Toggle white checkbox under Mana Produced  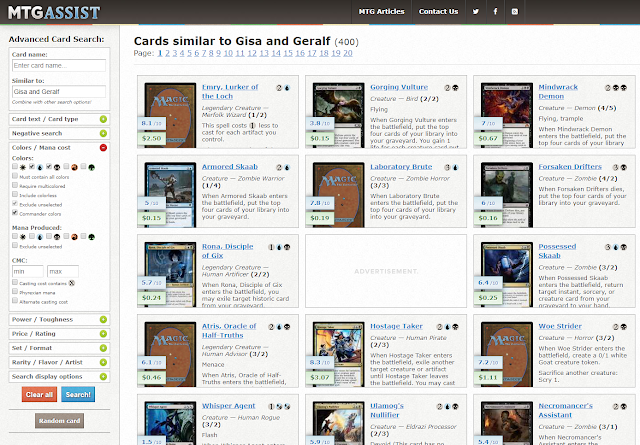(15, 236)
